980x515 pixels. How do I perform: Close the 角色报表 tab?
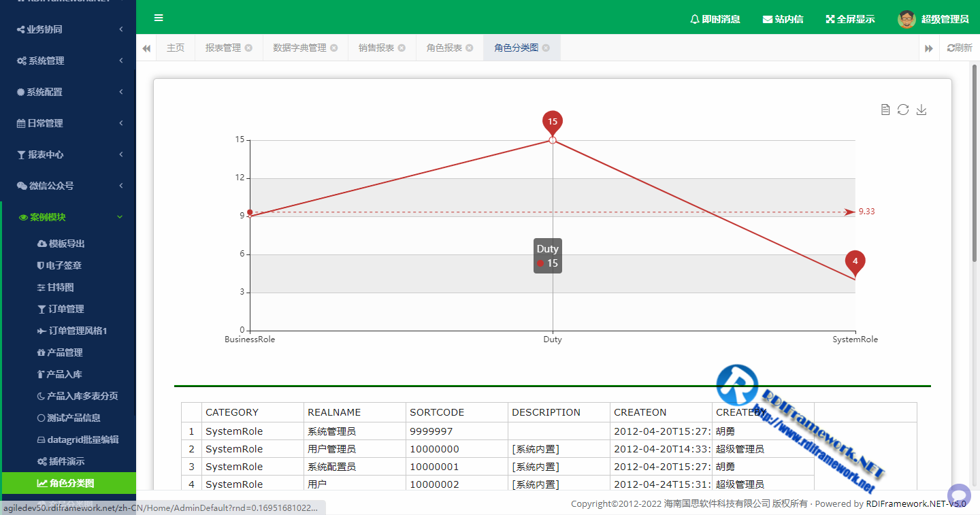470,48
